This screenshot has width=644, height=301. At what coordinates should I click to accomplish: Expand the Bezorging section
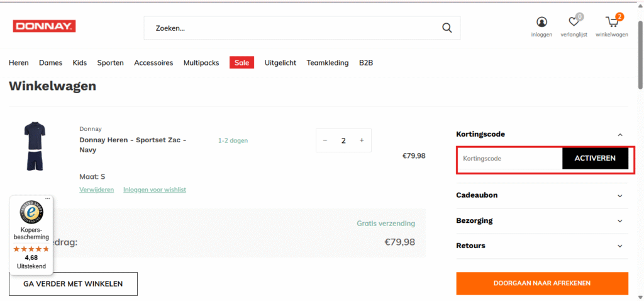pyautogui.click(x=619, y=221)
